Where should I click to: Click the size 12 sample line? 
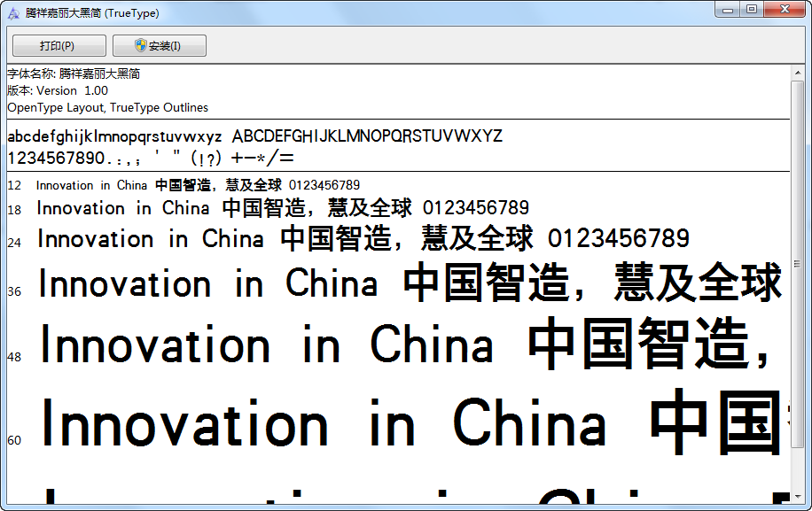(x=198, y=185)
